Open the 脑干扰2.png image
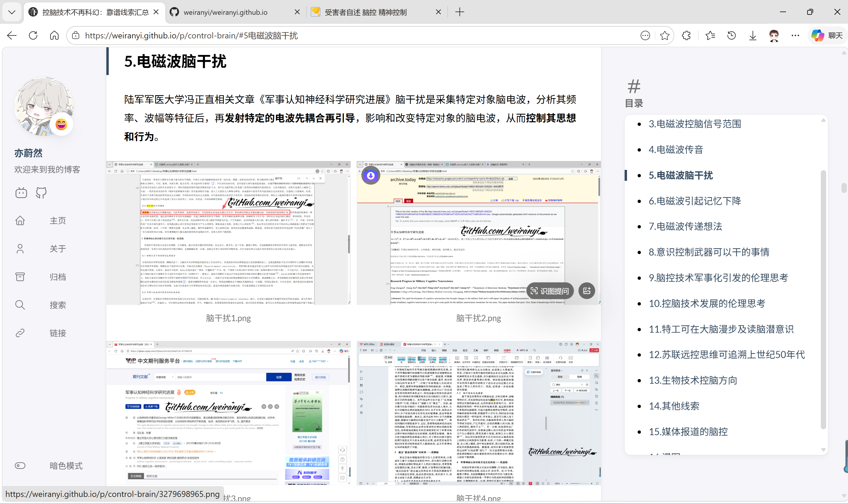Viewport: 848px width, 504px height. [x=478, y=233]
